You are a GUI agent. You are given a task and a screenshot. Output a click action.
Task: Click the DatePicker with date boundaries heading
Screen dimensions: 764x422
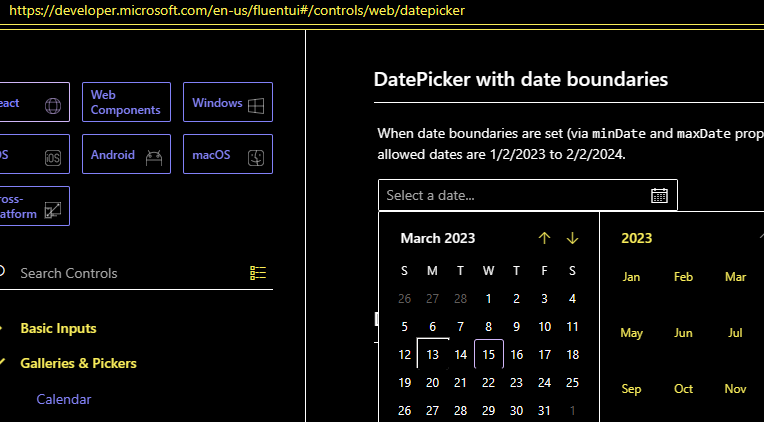tap(520, 79)
